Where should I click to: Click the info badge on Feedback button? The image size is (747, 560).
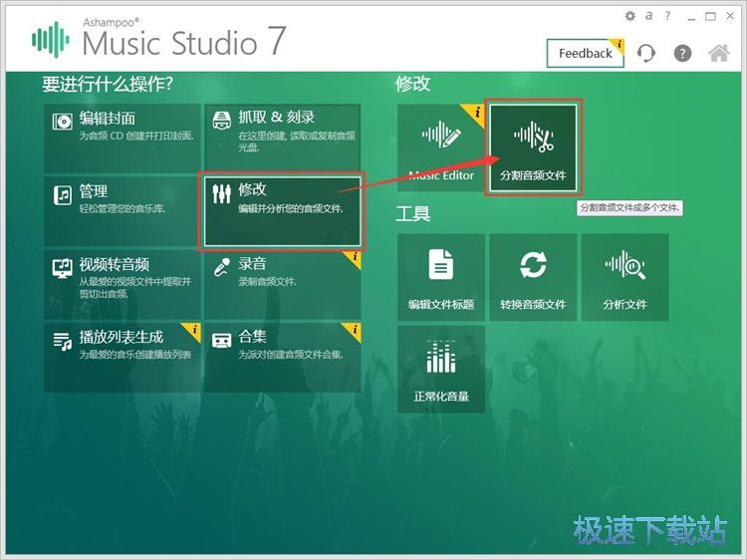[x=619, y=45]
